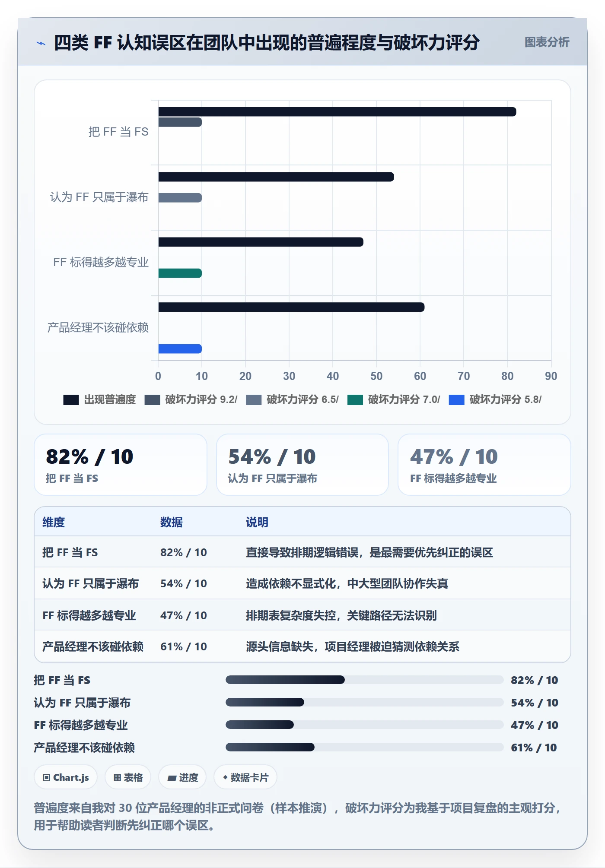Viewport: 605px width, 868px height.
Task: Click the teal bar in the chart
Action: 180,273
